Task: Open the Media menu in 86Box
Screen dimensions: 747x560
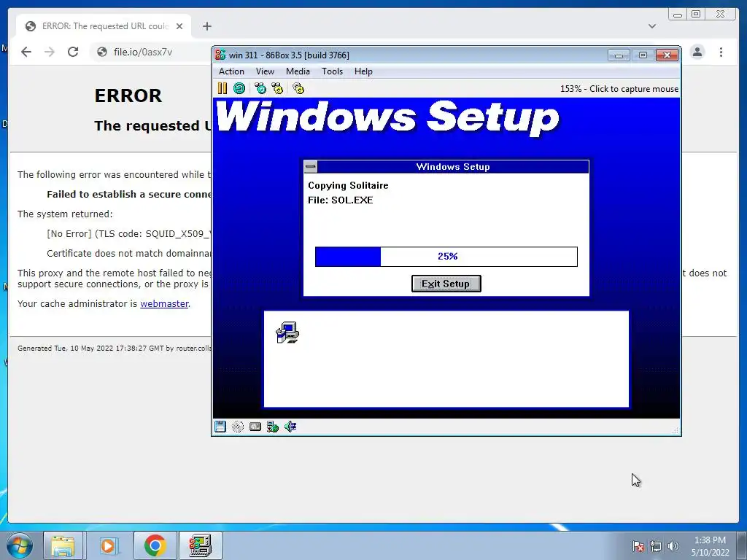Action: tap(298, 71)
